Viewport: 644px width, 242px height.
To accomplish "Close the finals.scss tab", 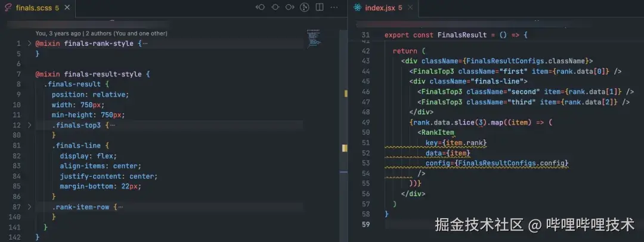I will click(x=67, y=7).
